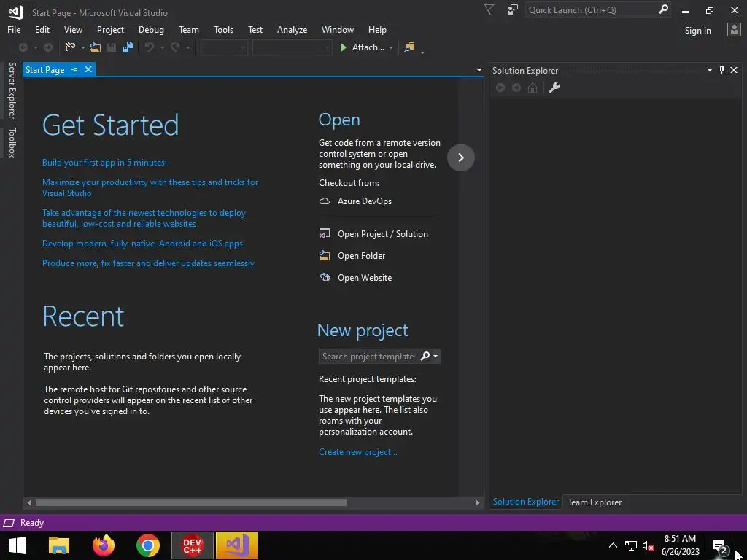Click the account profile icon near Sign in
Viewport: 747px width, 560px height.
(x=734, y=30)
